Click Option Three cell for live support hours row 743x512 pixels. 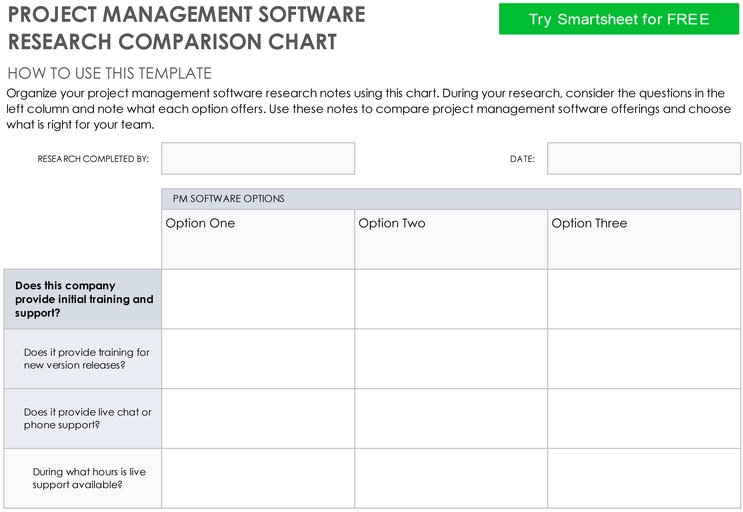click(x=644, y=478)
